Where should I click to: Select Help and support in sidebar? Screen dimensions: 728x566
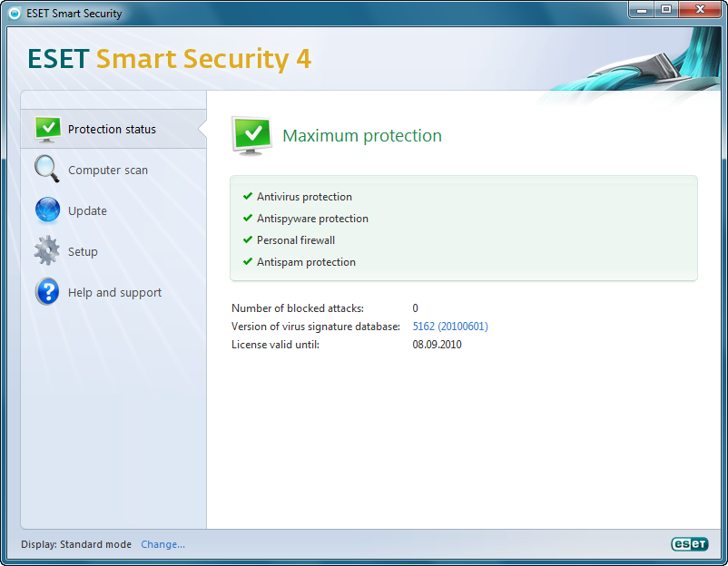click(x=114, y=293)
